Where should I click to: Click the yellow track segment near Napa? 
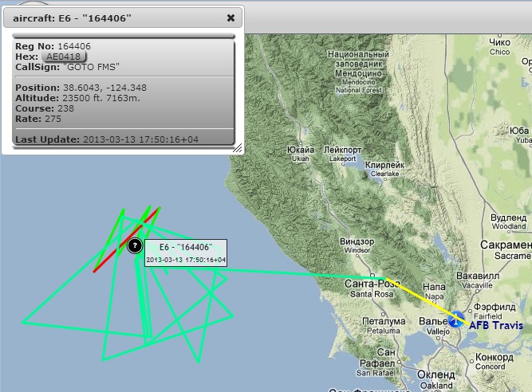click(428, 302)
